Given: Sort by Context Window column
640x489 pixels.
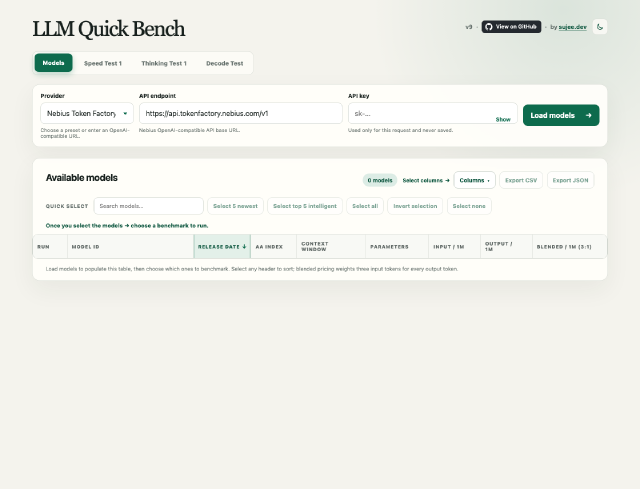Looking at the screenshot, I should click(x=331, y=247).
